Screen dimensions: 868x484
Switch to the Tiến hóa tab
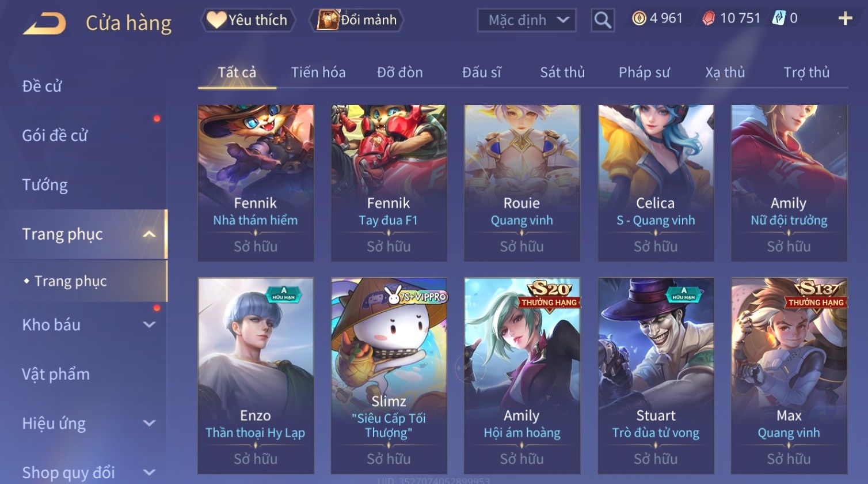click(318, 73)
